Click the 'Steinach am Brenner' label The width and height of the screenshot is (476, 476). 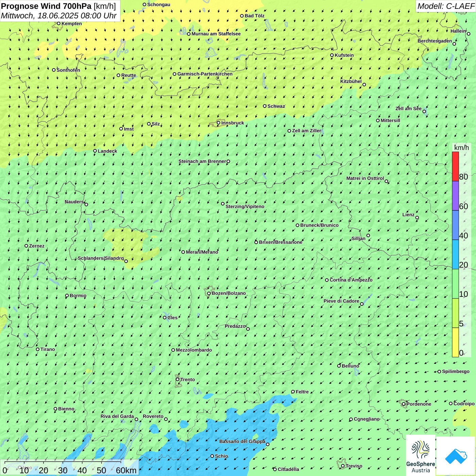pos(202,161)
